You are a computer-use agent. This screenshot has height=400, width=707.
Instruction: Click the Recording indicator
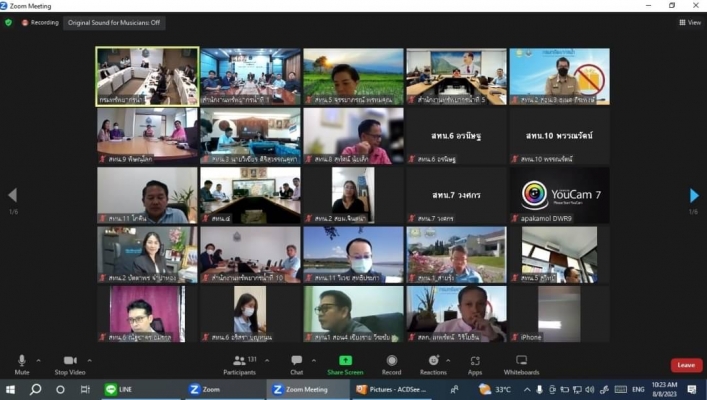point(41,22)
